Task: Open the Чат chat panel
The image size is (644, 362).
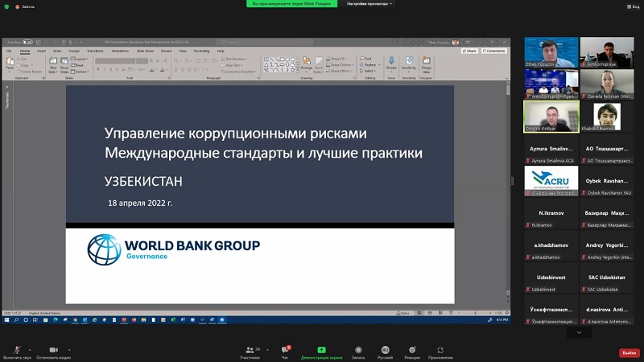Action: [284, 350]
